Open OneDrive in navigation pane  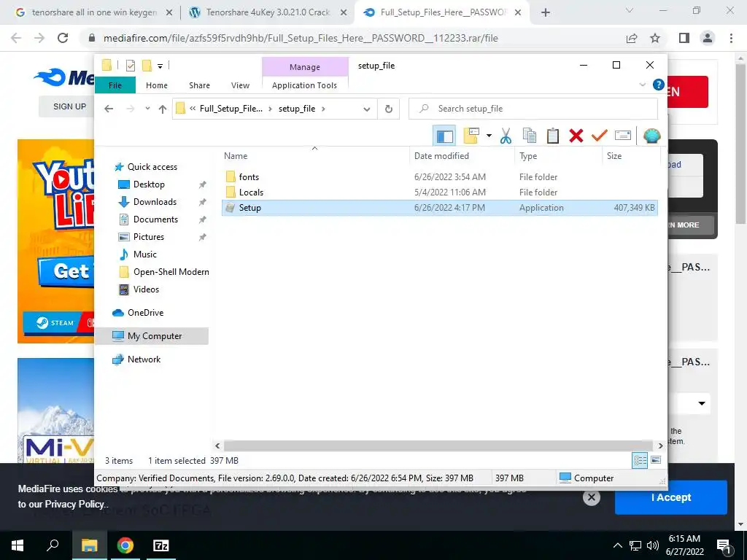145,313
